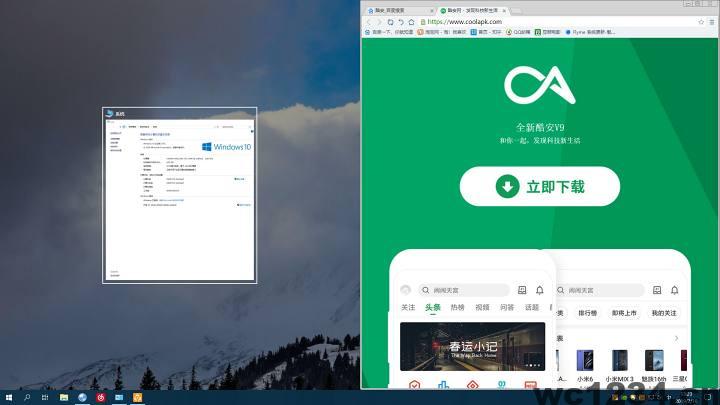Select the 系统 window thumbnail in Snap Assist
The width and height of the screenshot is (720, 405).
(x=180, y=195)
